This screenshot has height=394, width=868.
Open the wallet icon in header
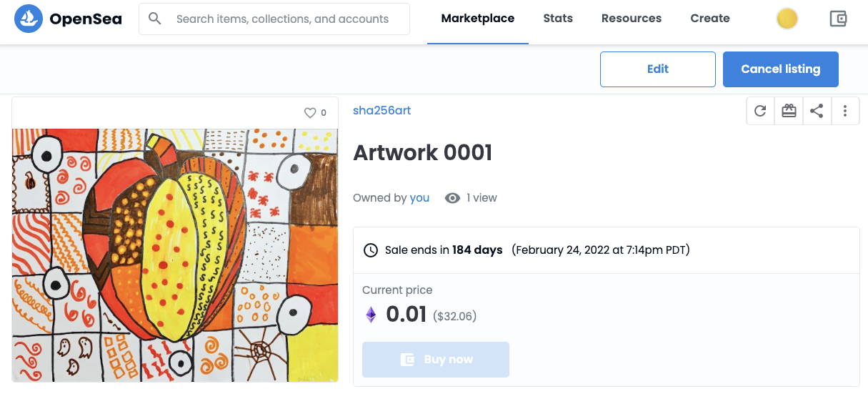pos(838,19)
